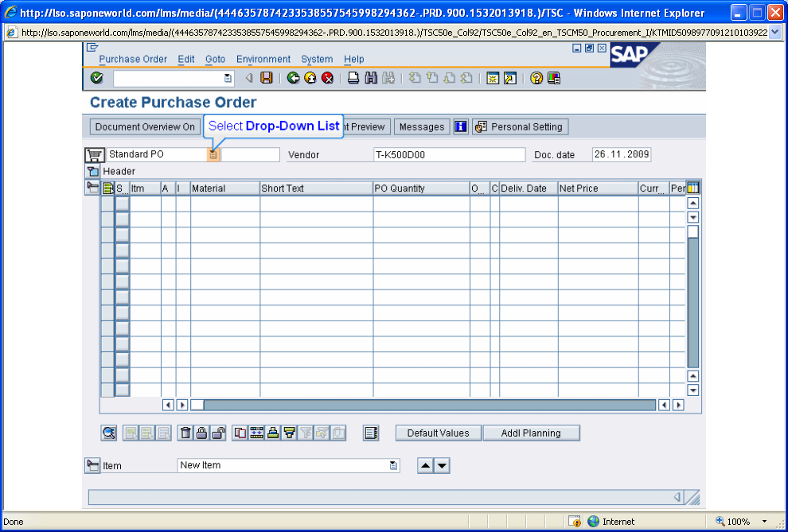Open the Goto menu
The height and width of the screenshot is (532, 788).
click(x=215, y=59)
